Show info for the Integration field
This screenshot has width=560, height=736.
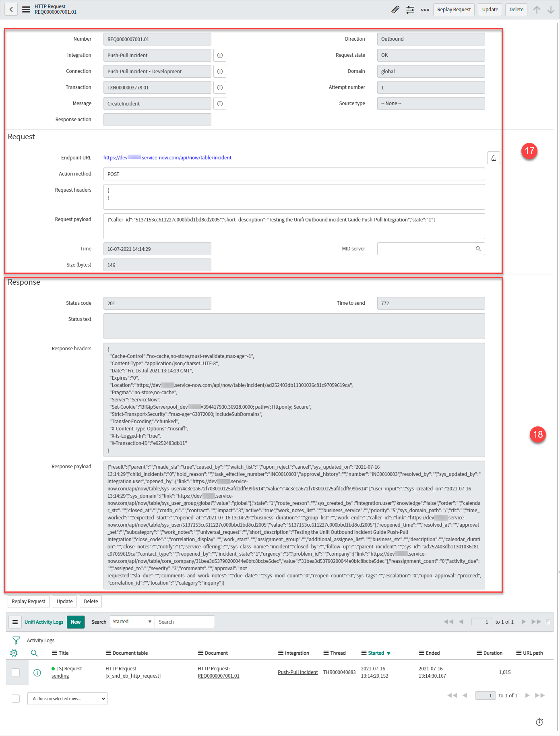pyautogui.click(x=220, y=55)
